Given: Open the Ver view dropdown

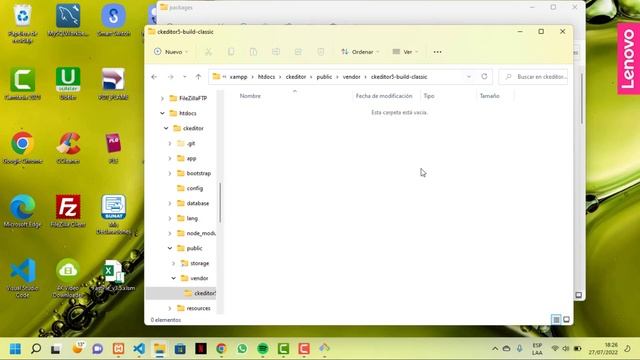Looking at the screenshot, I should pos(405,52).
